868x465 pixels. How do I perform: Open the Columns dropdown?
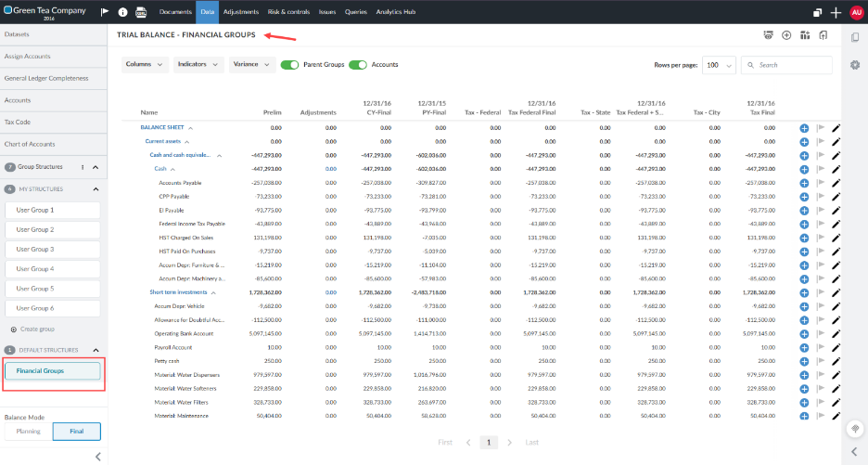[x=145, y=64]
